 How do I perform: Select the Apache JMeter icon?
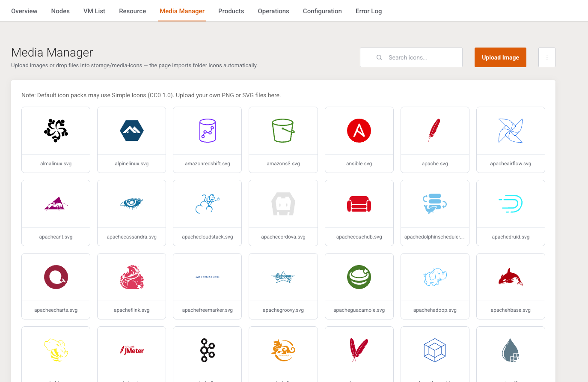[x=132, y=350]
